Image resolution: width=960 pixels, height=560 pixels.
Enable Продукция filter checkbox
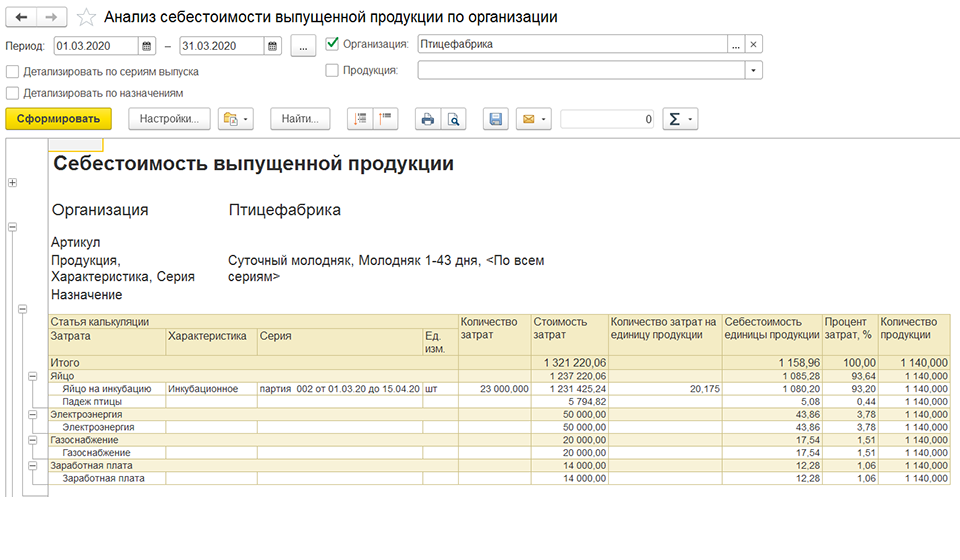332,70
